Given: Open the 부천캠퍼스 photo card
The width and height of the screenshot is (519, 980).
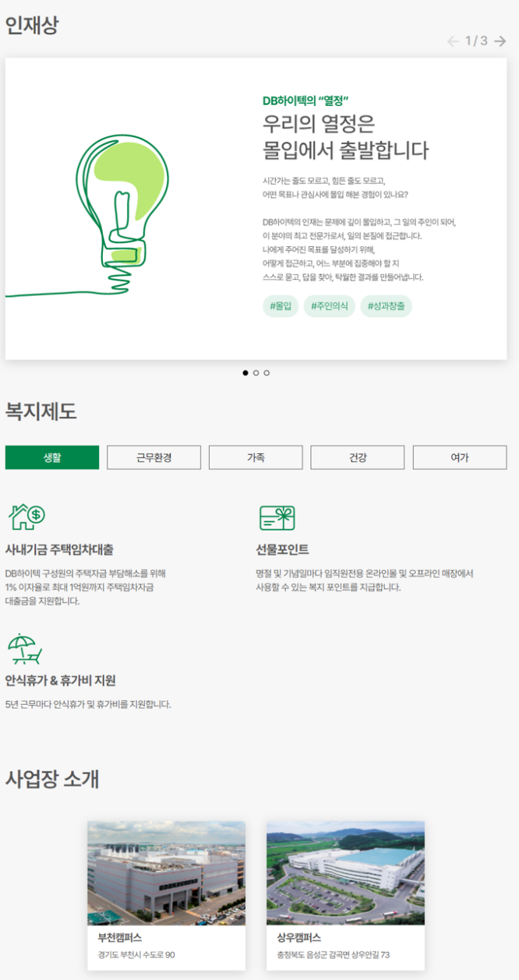Looking at the screenshot, I should (166, 895).
